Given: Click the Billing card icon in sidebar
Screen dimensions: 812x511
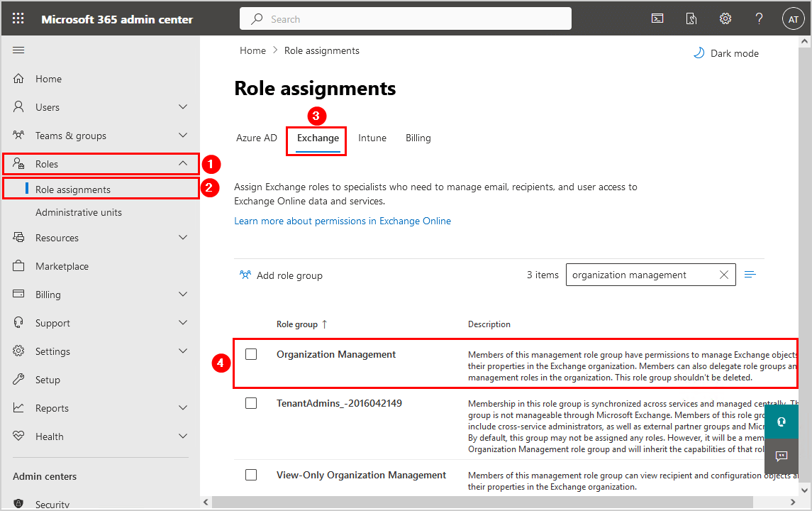Looking at the screenshot, I should (18, 294).
